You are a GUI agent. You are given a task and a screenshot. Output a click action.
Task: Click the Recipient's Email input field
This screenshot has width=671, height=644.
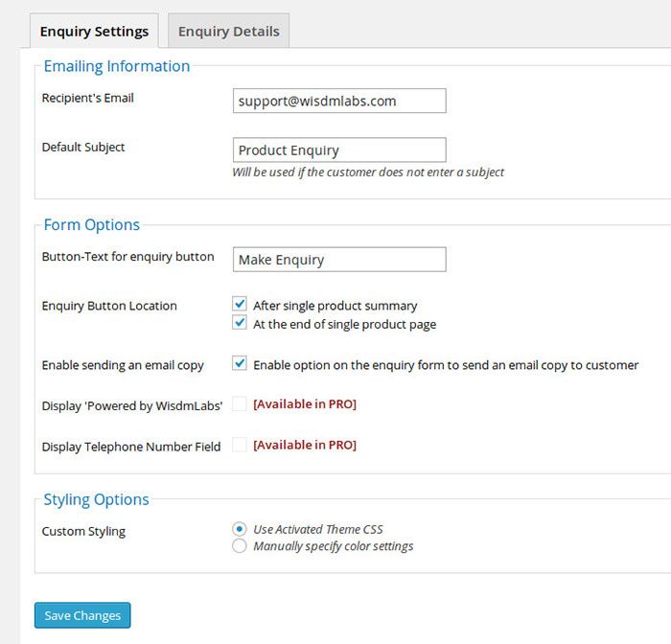[339, 101]
